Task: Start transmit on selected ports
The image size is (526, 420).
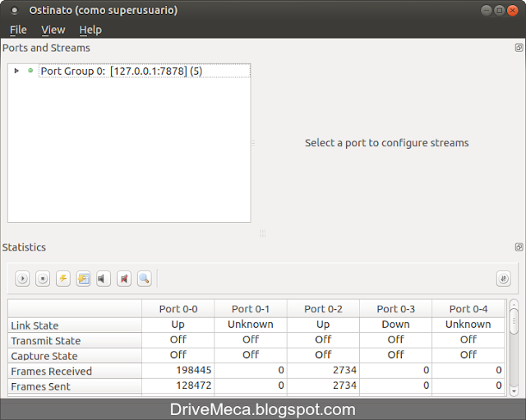Action: coord(22,279)
